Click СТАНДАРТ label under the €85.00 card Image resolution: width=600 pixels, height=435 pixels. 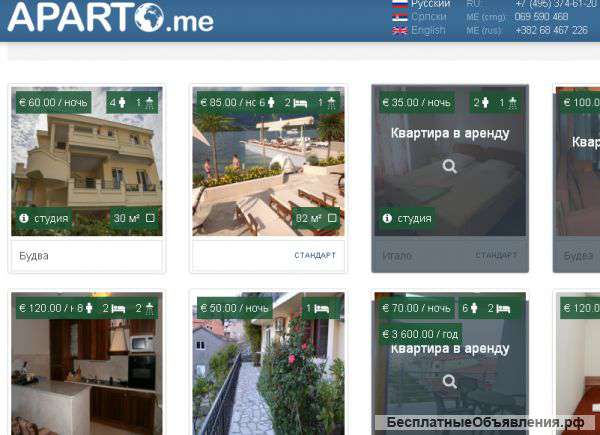315,255
